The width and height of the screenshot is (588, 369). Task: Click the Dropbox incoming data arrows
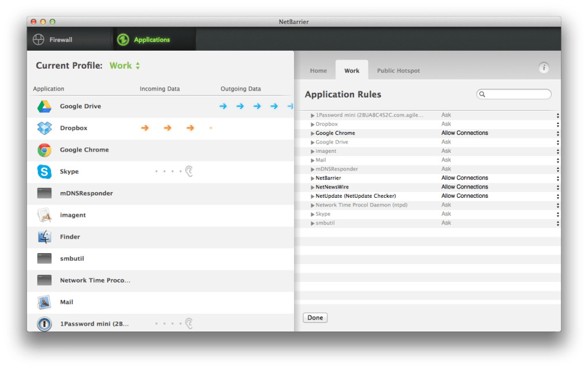point(176,128)
